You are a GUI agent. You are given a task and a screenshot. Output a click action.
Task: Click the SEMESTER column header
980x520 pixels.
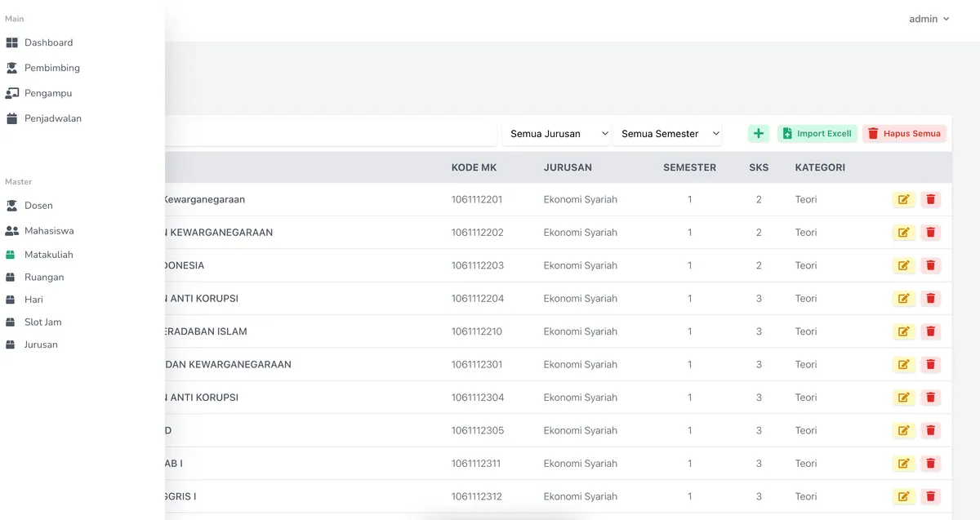coord(689,167)
